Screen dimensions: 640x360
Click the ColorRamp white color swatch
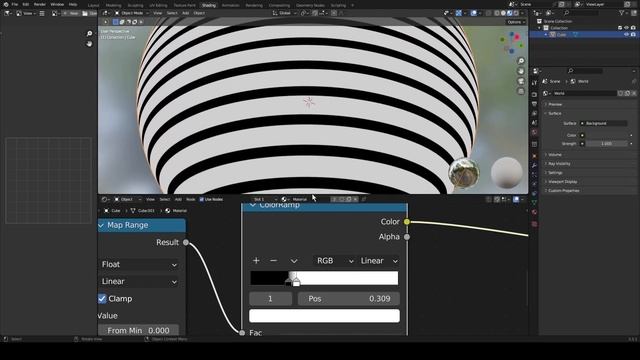click(324, 316)
